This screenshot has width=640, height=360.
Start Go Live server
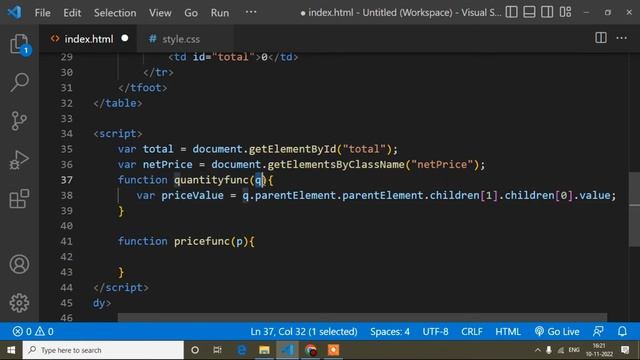point(557,331)
